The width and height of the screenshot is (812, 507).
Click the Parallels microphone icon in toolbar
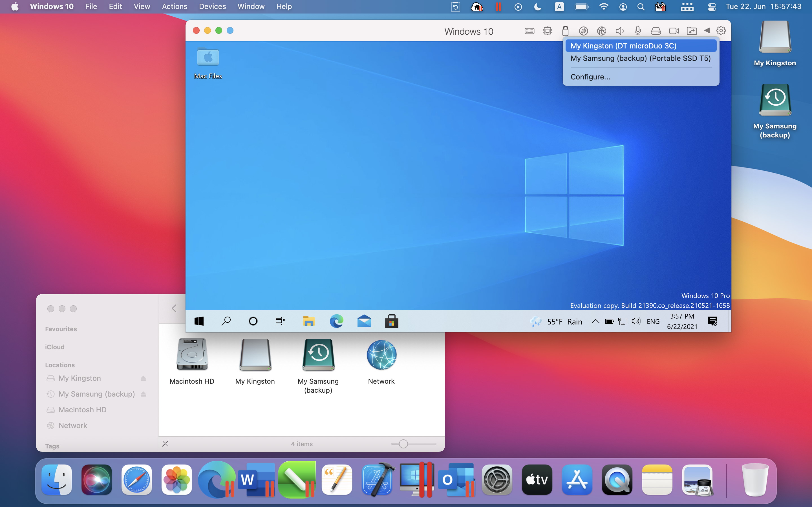638,31
